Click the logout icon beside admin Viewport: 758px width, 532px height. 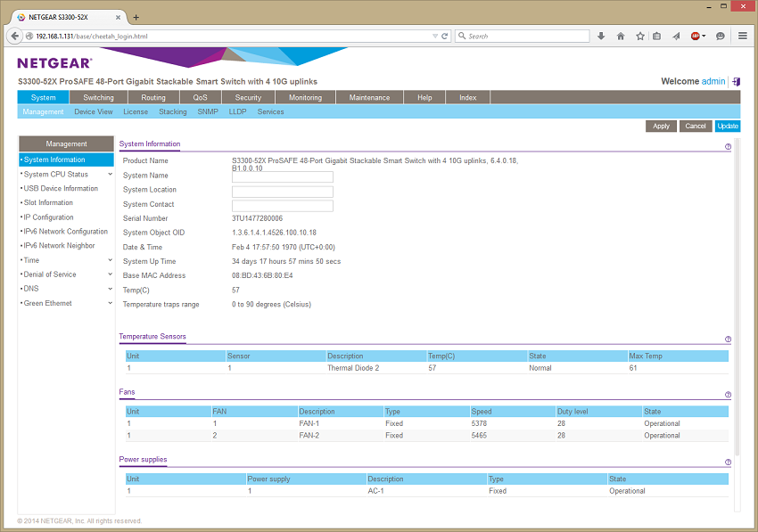click(x=736, y=82)
